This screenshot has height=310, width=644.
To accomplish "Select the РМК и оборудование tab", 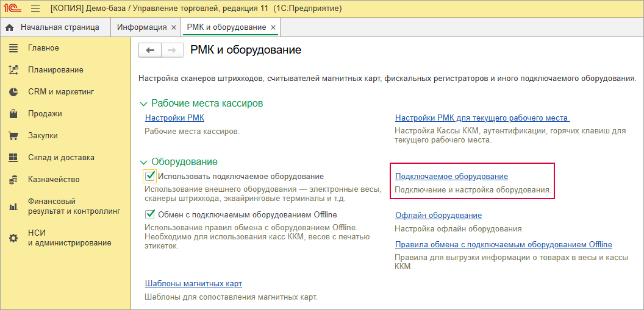I will [x=226, y=27].
